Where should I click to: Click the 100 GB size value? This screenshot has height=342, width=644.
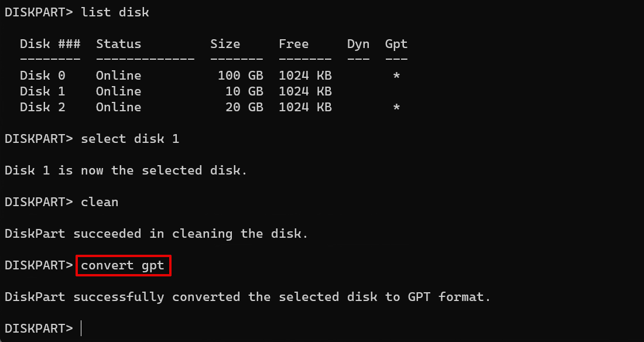pos(240,76)
